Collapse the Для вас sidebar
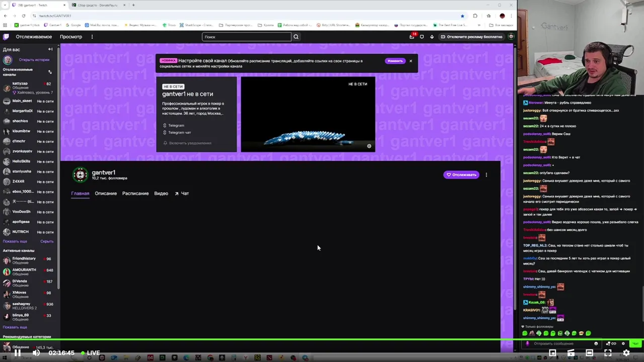Image resolution: width=644 pixels, height=362 pixels. click(50, 49)
